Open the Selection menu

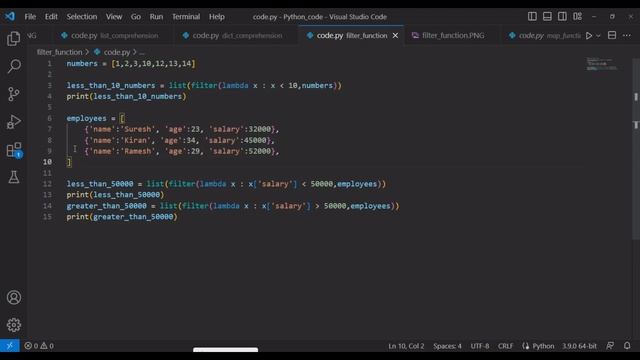pos(82,17)
